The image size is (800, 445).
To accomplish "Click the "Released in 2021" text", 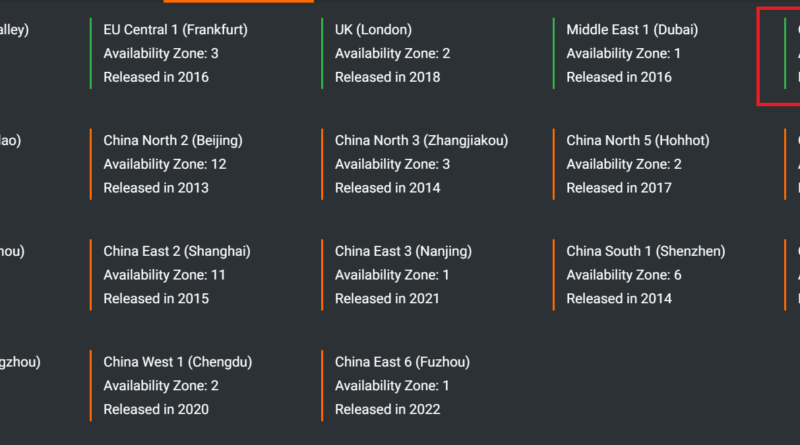I will click(x=387, y=299).
